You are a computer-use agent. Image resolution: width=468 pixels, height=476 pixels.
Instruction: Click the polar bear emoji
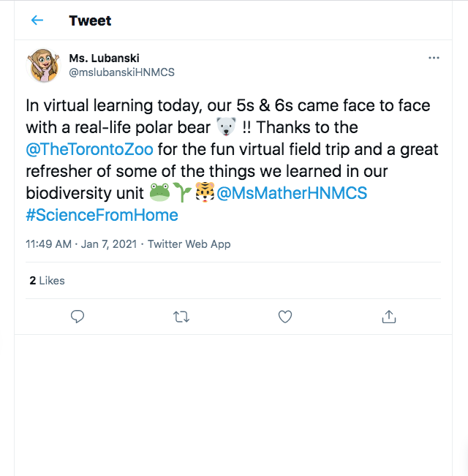pos(226,127)
